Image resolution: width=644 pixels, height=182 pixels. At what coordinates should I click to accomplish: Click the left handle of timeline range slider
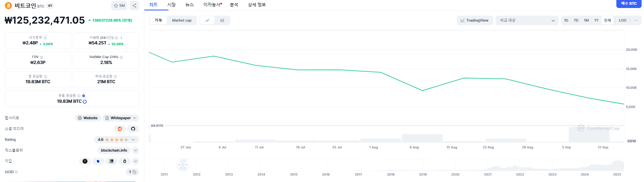(180, 164)
